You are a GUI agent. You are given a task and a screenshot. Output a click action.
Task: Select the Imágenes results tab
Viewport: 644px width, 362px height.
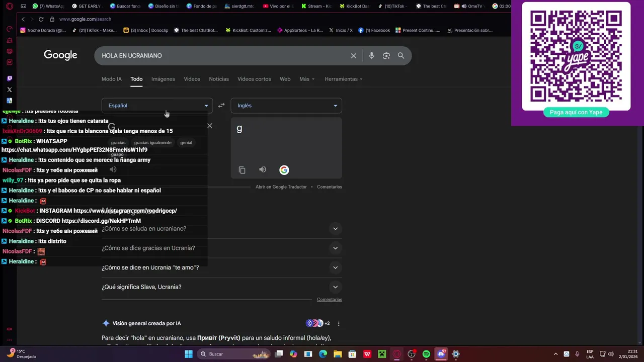tap(163, 79)
